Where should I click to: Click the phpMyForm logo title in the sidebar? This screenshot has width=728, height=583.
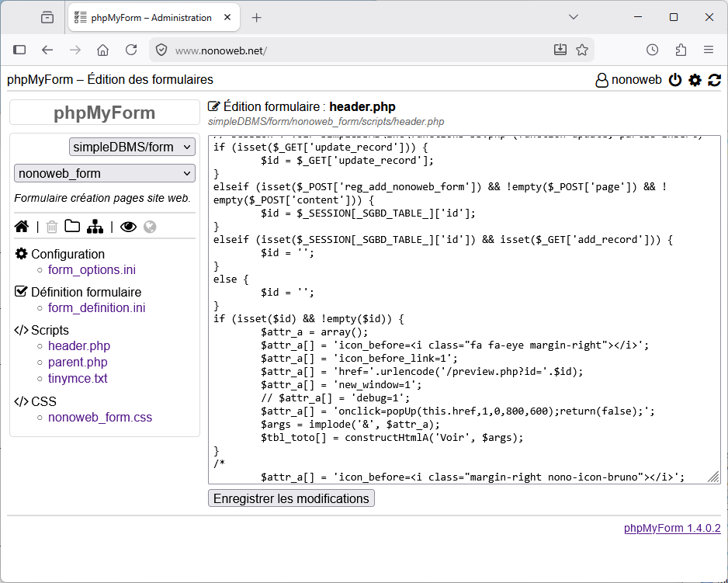click(x=105, y=113)
